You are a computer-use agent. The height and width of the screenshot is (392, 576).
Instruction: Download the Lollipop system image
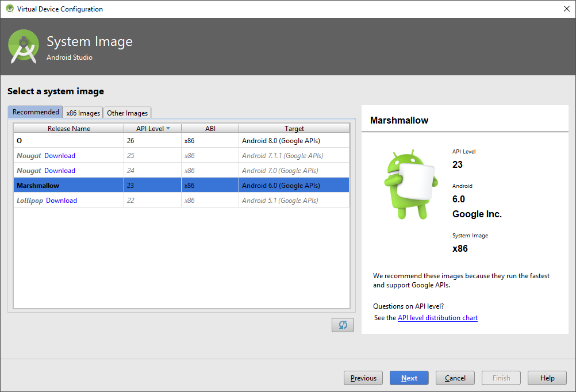click(62, 201)
